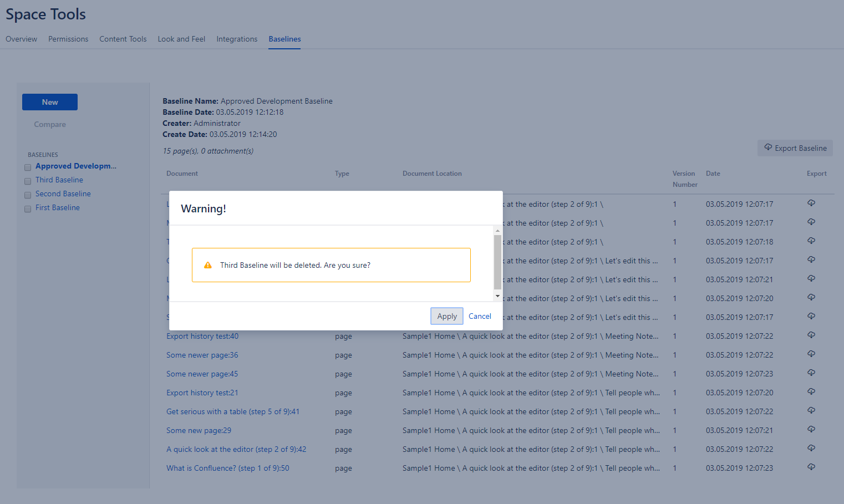Click export icon for Export history test:21 row
The height and width of the screenshot is (504, 844).
[x=811, y=391]
